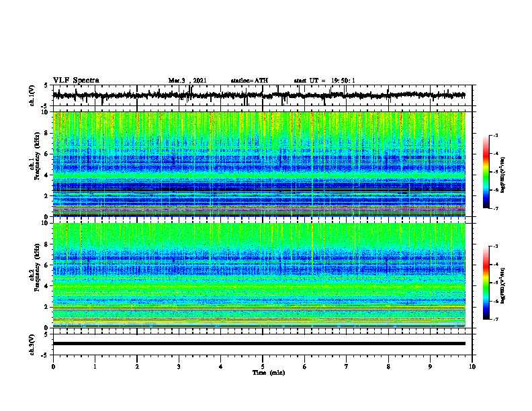
Task: Click tick label '0' on the Time axis
Action: [53, 367]
